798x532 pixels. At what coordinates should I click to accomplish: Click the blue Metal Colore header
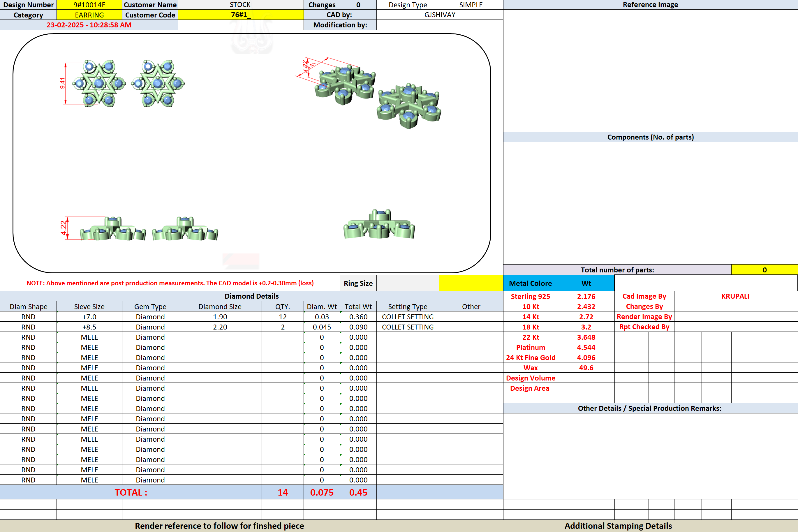[x=531, y=283]
